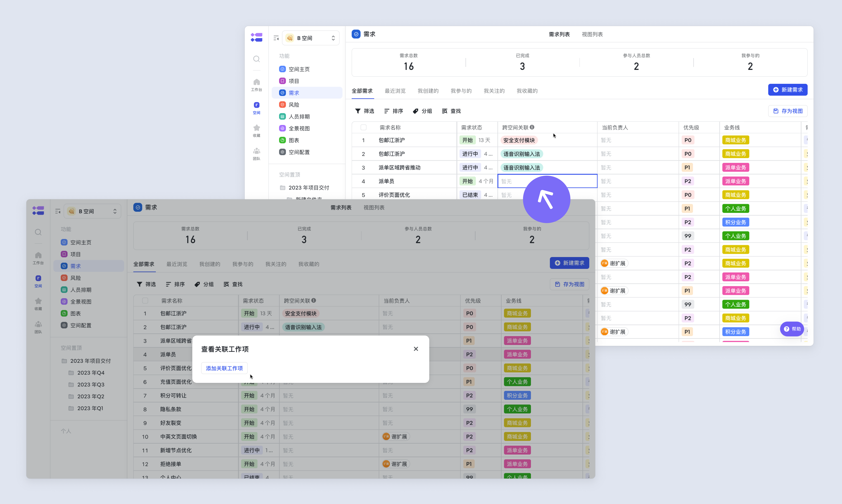Image resolution: width=842 pixels, height=504 pixels.
Task: Click 排序 sort in the rear window toolbar
Action: pos(393,111)
